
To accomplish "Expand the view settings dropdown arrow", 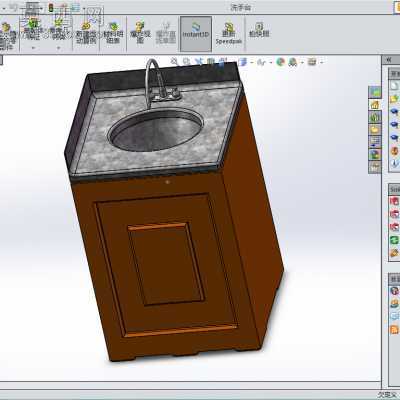I will (322, 62).
